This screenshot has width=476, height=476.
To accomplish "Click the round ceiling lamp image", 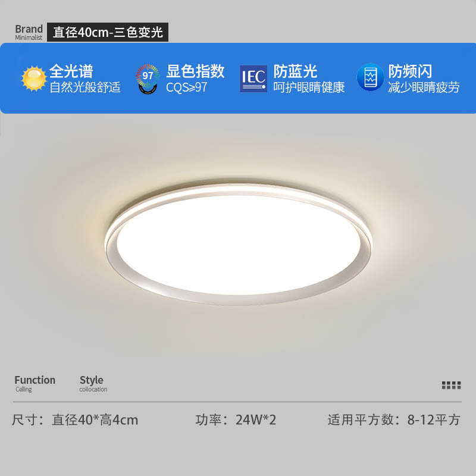I will 238,244.
